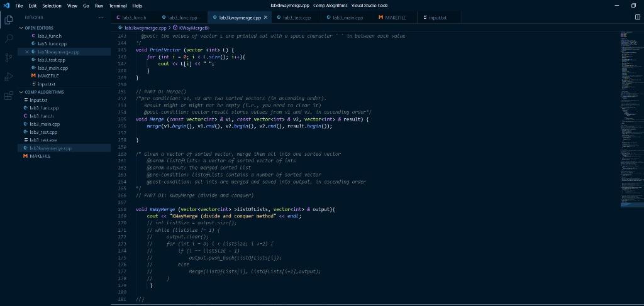Open the View menu
This screenshot has height=306, width=644.
72,6
